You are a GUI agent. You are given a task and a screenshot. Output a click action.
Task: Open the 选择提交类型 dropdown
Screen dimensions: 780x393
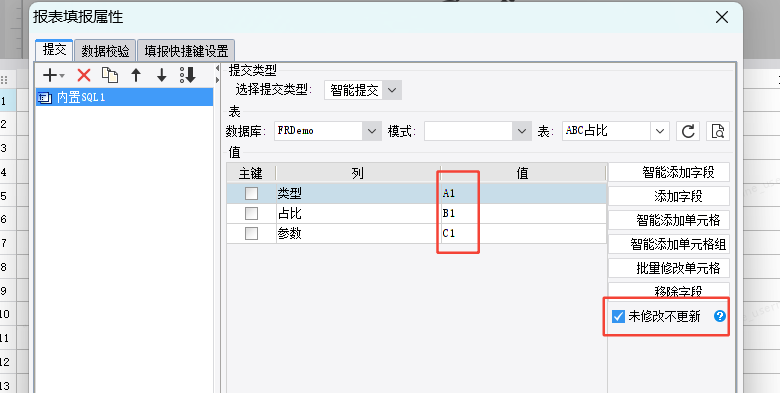pyautogui.click(x=391, y=90)
